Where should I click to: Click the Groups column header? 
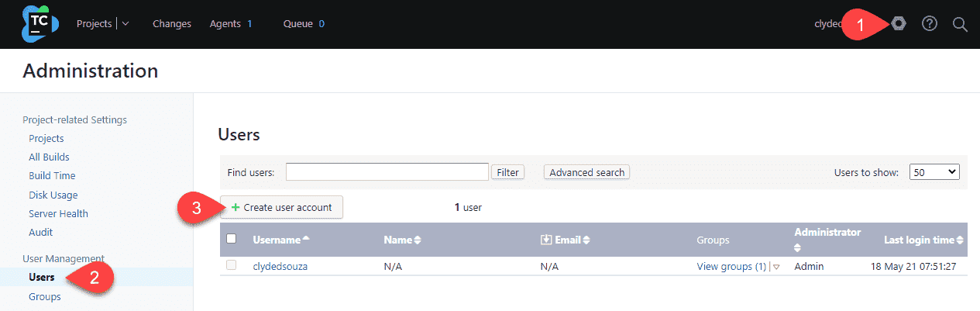tap(713, 240)
